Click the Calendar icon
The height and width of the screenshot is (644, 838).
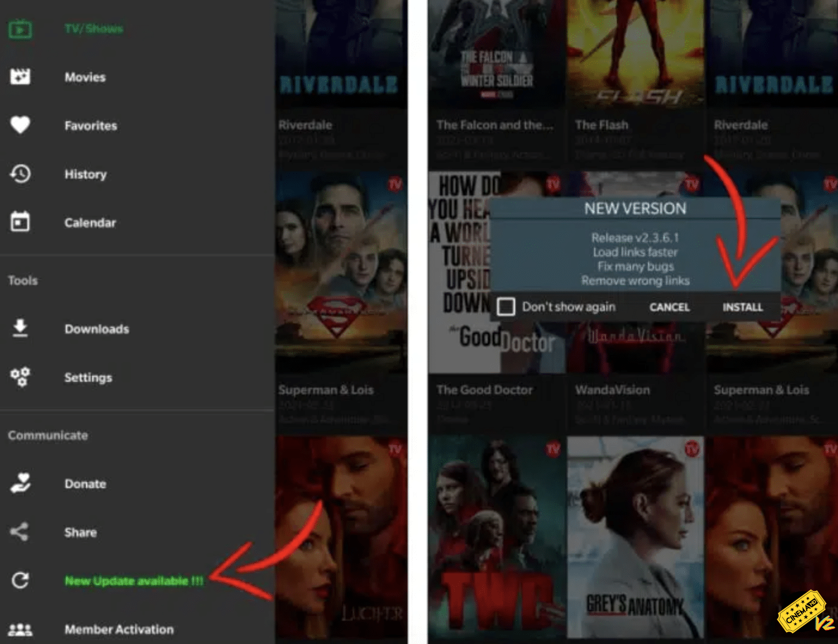tap(20, 222)
